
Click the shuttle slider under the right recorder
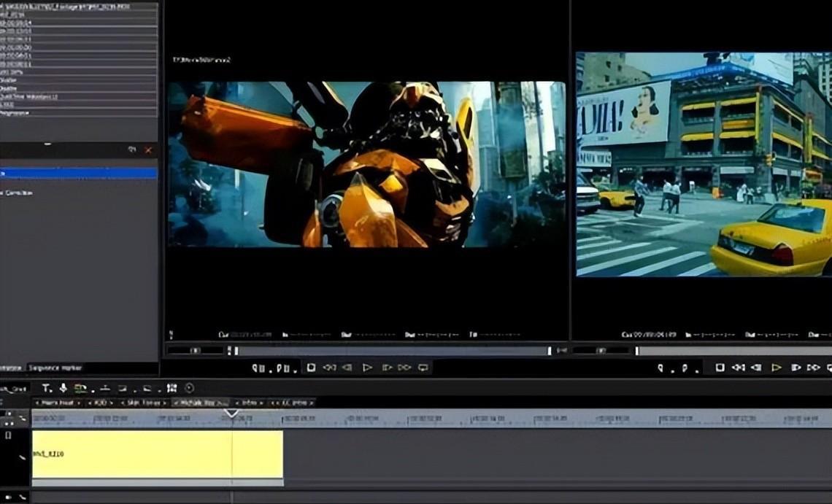pos(601,351)
